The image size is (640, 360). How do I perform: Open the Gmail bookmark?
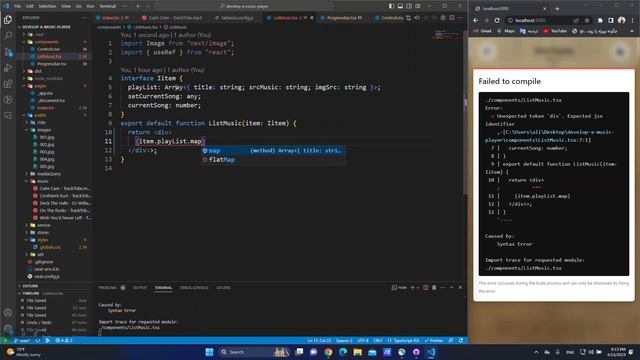(482, 31)
